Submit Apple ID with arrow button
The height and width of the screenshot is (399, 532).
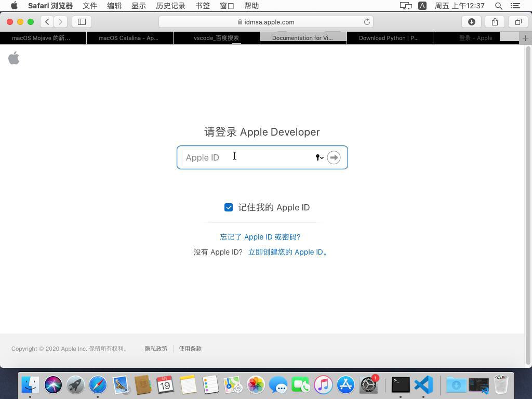click(x=334, y=157)
